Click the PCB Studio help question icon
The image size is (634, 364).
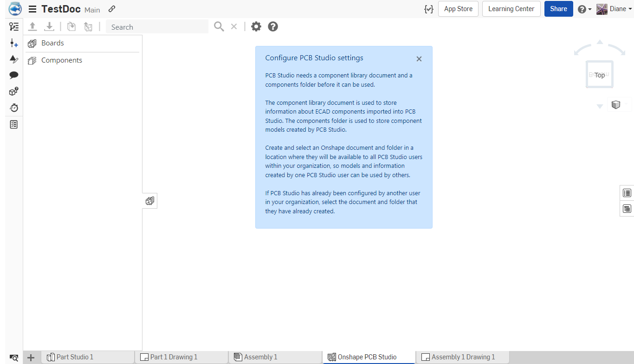click(273, 26)
